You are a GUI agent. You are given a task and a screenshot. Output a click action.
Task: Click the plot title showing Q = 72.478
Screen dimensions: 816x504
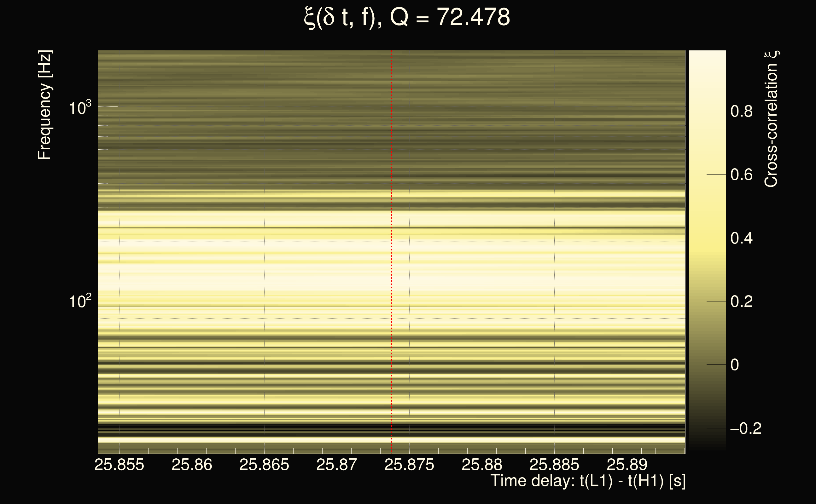tap(407, 17)
